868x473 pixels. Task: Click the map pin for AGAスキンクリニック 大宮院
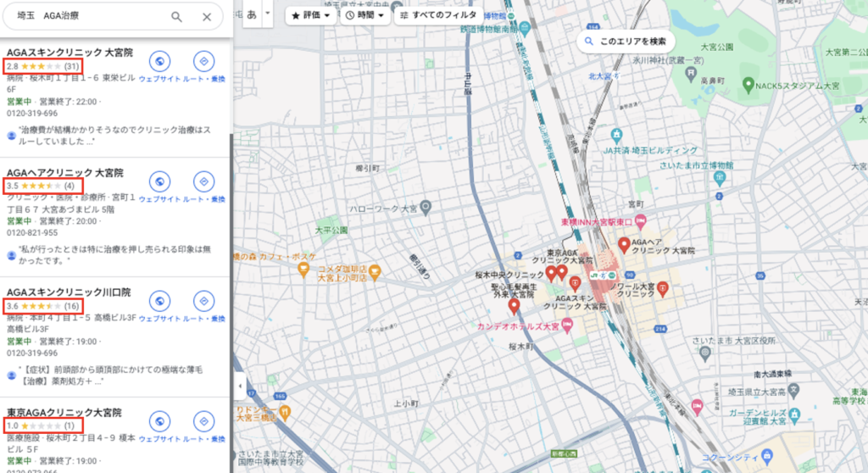click(x=576, y=285)
